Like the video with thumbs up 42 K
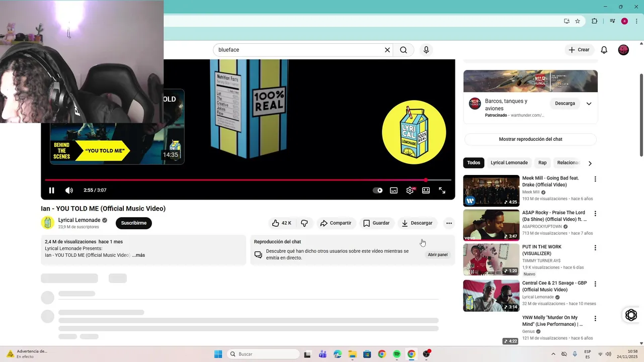The image size is (644, 362). click(x=281, y=223)
